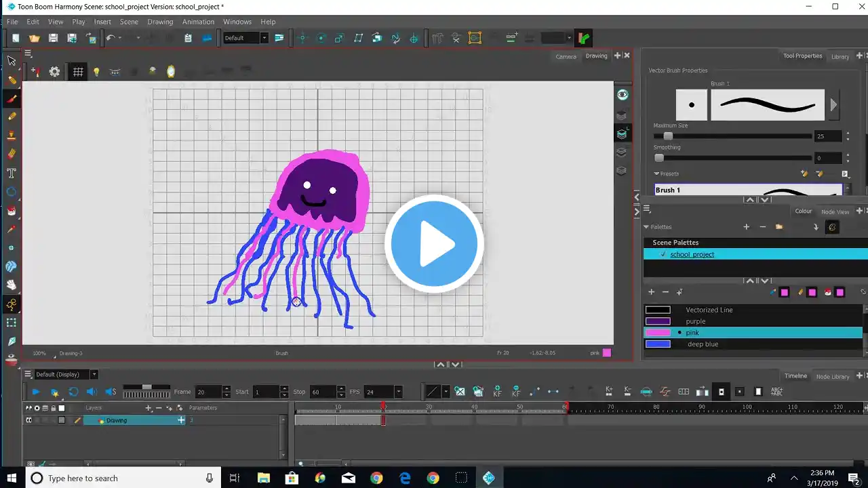Open the Animation menu
This screenshot has height=488, width=868.
198,22
